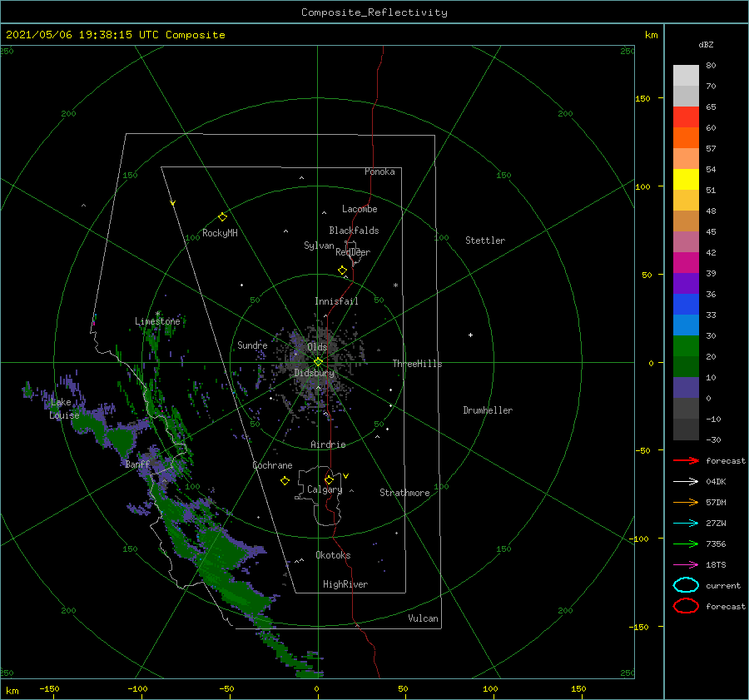Click the RockyMH label
The height and width of the screenshot is (700, 749).
tap(221, 233)
